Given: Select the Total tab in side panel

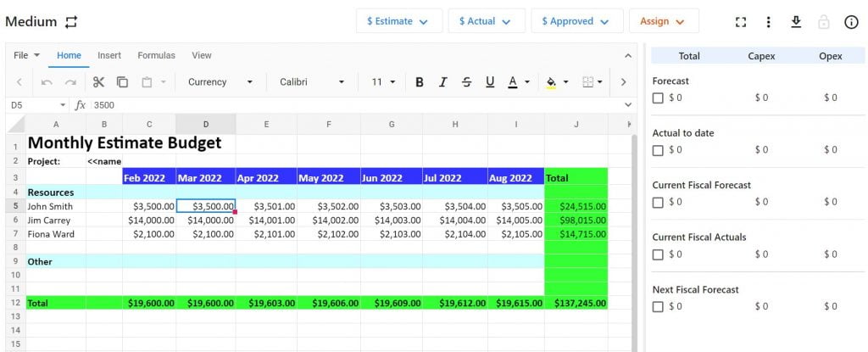Looking at the screenshot, I should (689, 56).
